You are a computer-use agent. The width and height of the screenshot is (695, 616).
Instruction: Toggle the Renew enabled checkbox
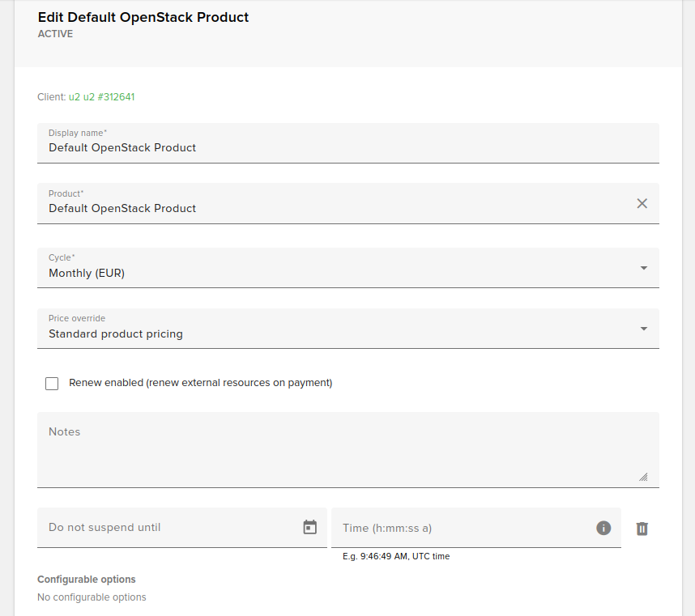(x=52, y=383)
